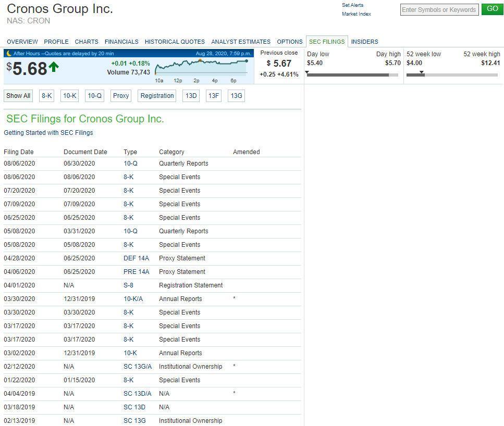Open the 8-K filing dated 06/25/2020

click(129, 218)
